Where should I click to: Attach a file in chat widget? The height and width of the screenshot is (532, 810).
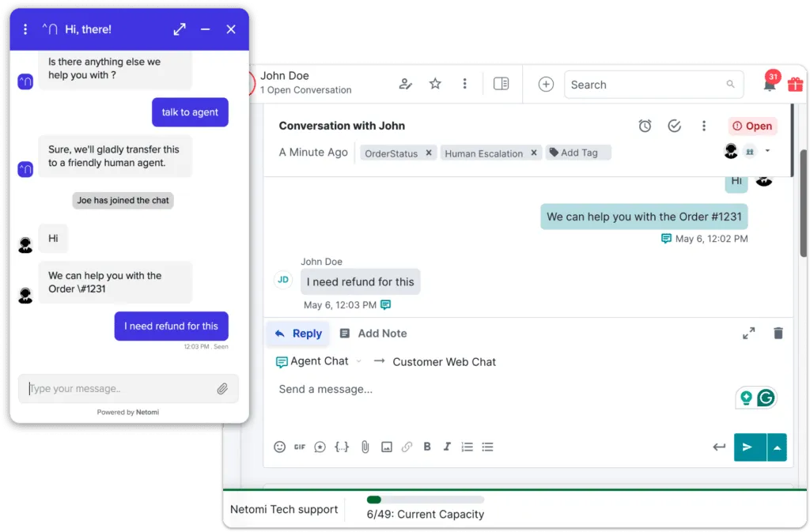[222, 389]
